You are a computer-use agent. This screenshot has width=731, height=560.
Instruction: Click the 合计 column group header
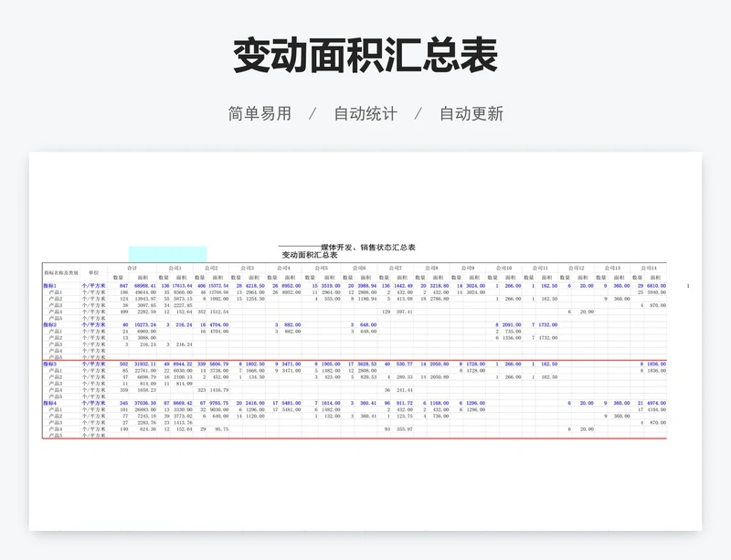tap(132, 268)
